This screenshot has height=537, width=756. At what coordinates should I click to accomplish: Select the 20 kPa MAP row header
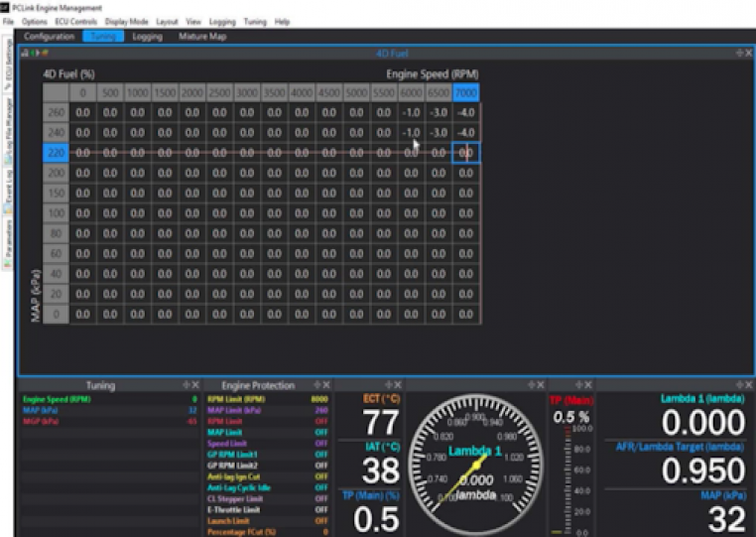[x=56, y=294]
